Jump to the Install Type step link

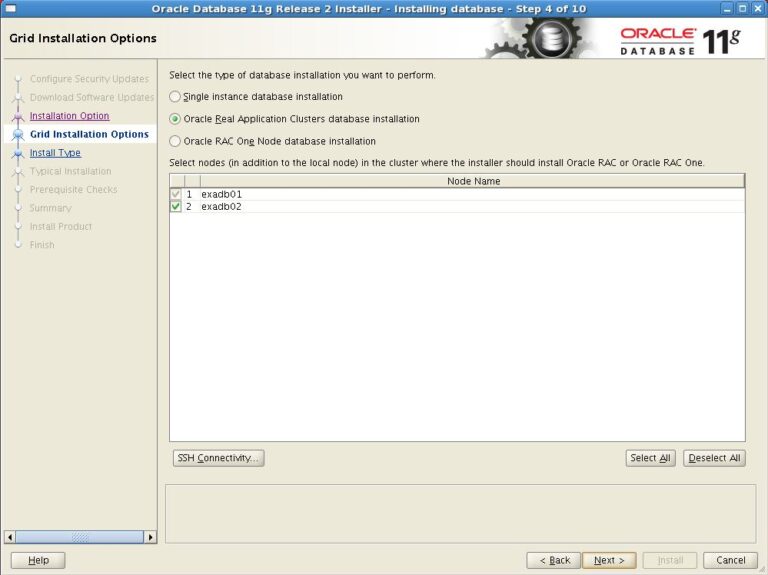tap(55, 153)
